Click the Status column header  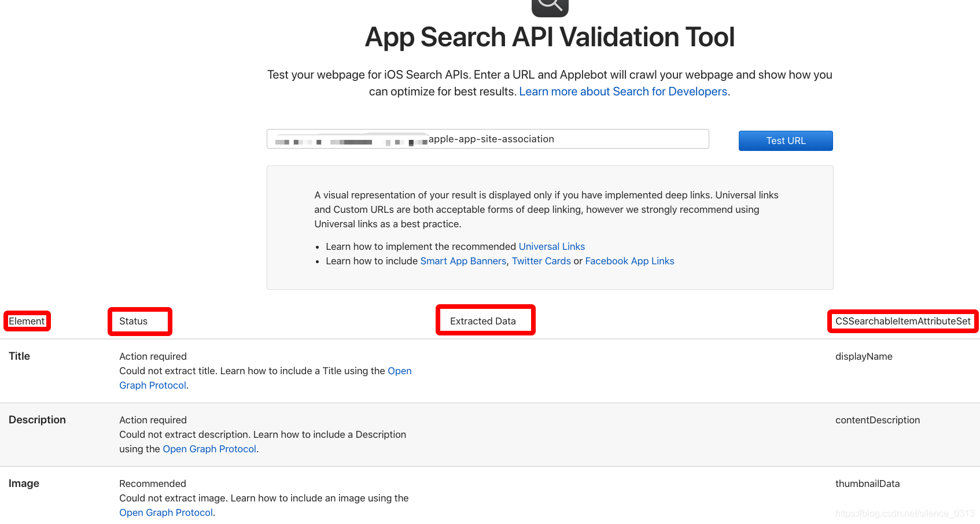coord(134,321)
